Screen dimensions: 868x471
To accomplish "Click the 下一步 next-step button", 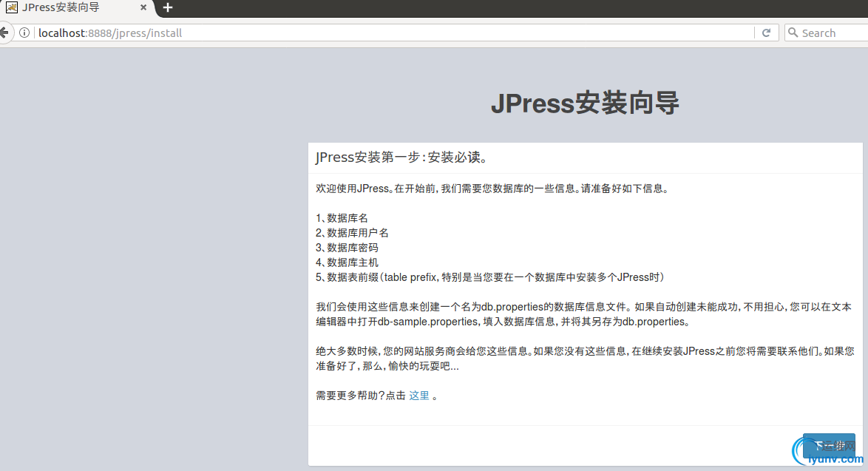I will (829, 446).
